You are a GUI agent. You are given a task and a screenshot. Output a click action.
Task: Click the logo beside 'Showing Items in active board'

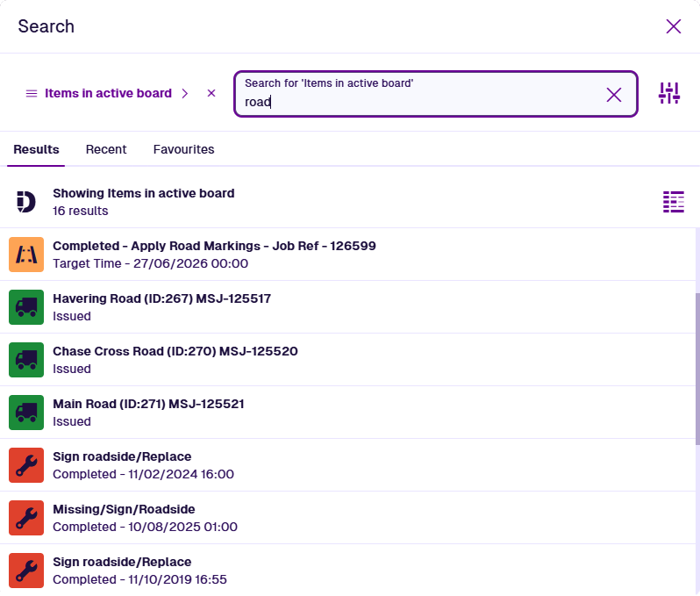[x=26, y=202]
